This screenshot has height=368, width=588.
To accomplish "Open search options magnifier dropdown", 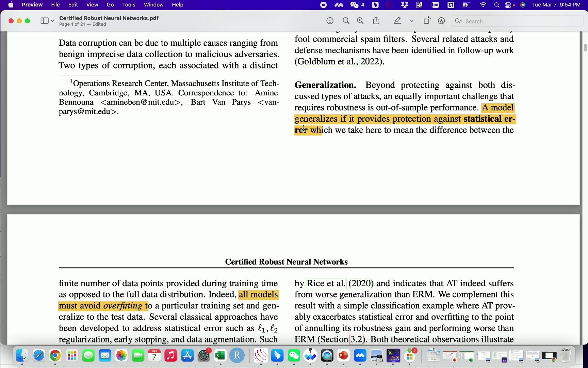I will (458, 21).
